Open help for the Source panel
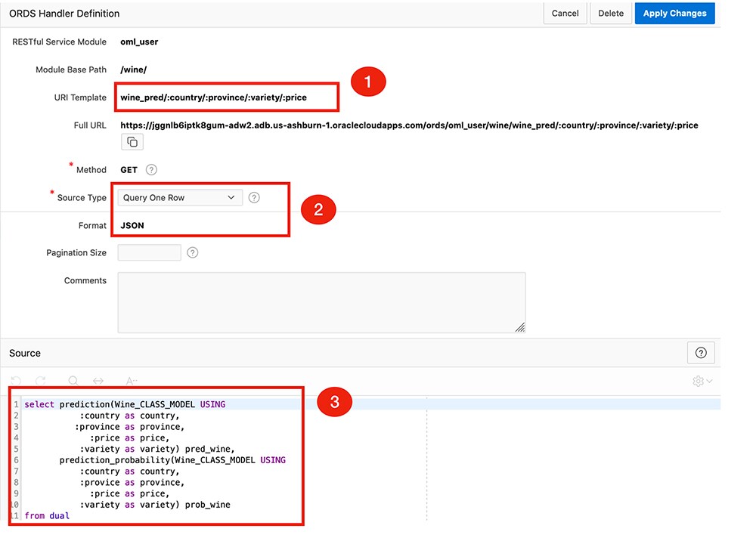Screen dimensions: 756x544 click(x=701, y=352)
